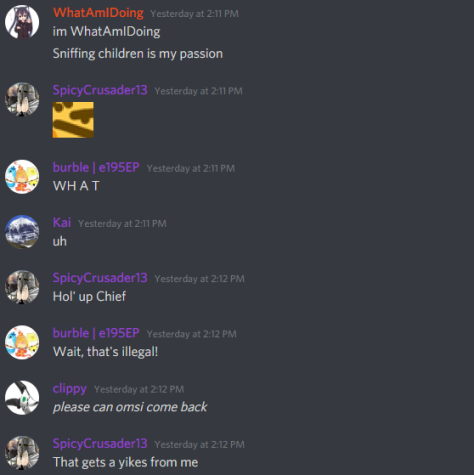Click SpicyCrusader13 name above Hol' up Chief
Viewport: 474px width, 475px height.
tap(100, 278)
